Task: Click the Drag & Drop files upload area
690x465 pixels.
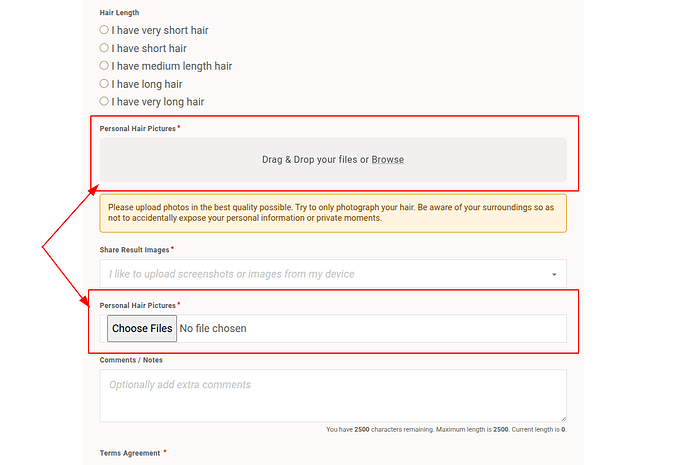Action: point(333,160)
